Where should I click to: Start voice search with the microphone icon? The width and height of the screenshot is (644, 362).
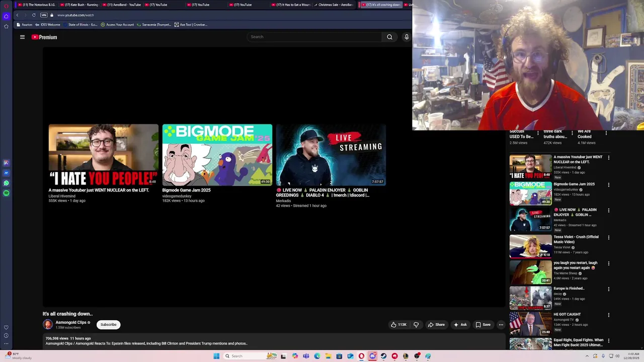click(x=407, y=37)
